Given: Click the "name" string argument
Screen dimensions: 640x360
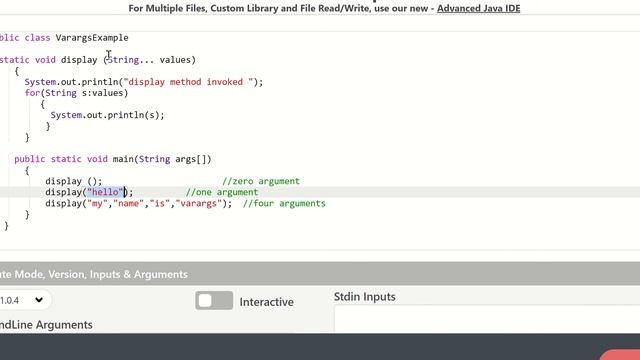Looking at the screenshot, I should tap(128, 203).
